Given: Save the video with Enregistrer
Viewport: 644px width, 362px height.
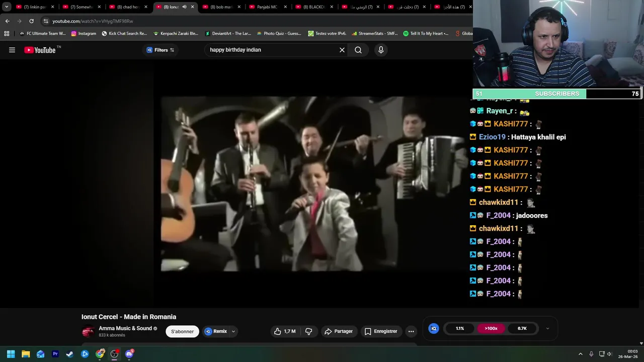Looking at the screenshot, I should pyautogui.click(x=381, y=331).
